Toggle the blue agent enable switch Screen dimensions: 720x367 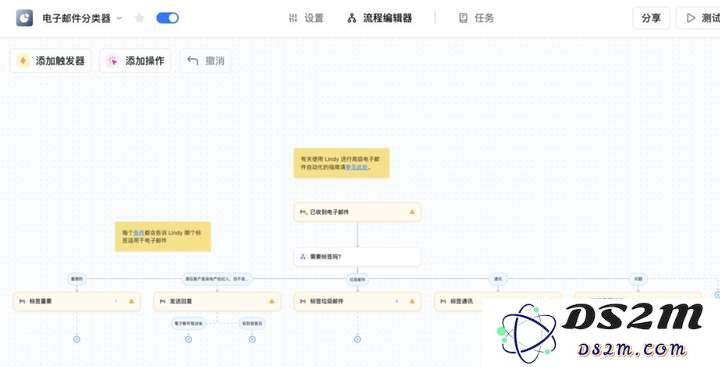(x=168, y=18)
